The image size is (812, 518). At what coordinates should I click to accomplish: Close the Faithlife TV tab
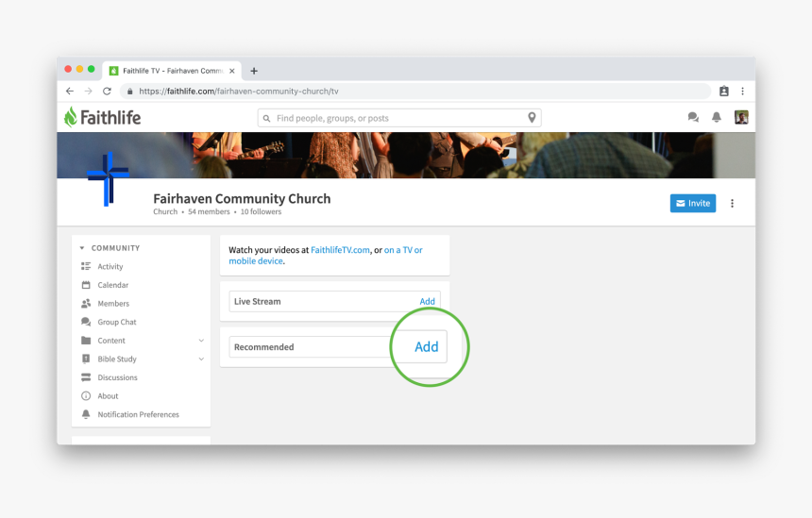[x=232, y=71]
